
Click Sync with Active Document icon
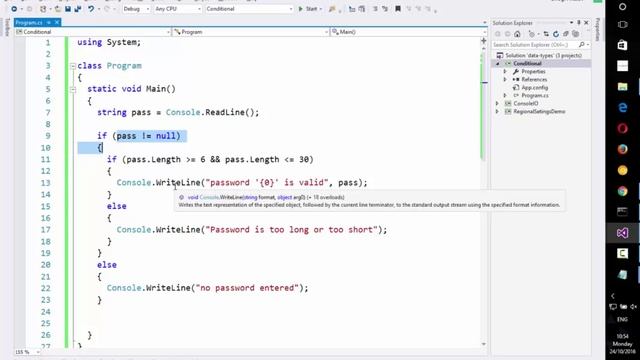pos(546,34)
